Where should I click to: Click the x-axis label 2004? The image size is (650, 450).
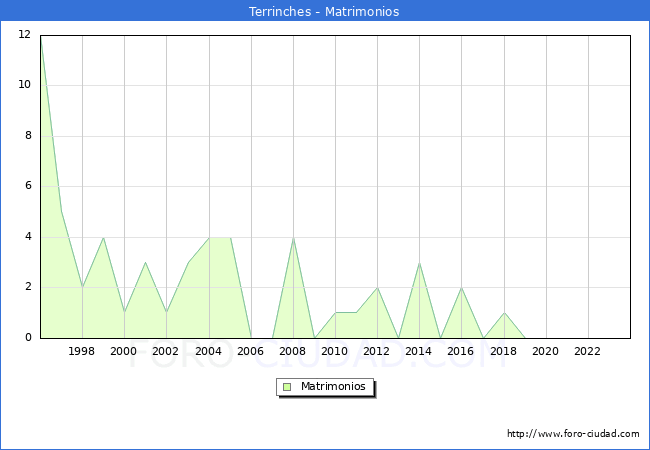[209, 351]
